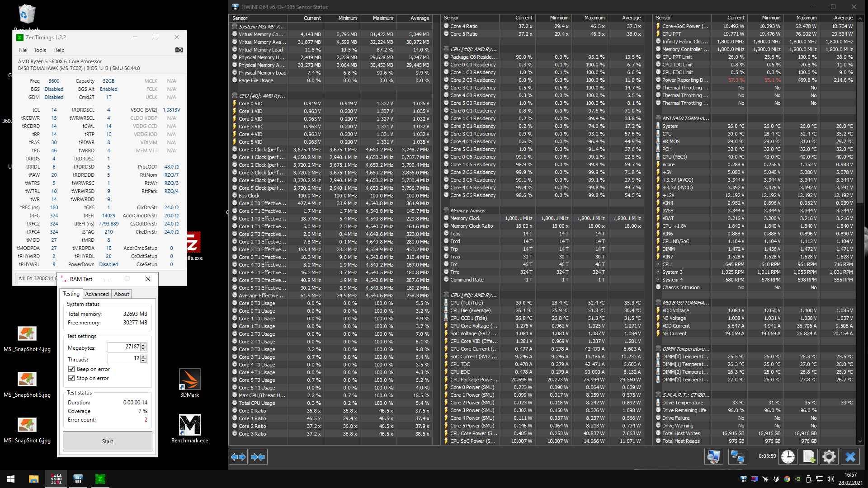Start HWiNFO logging with document-plus icon
The width and height of the screenshot is (868, 488).
(809, 457)
